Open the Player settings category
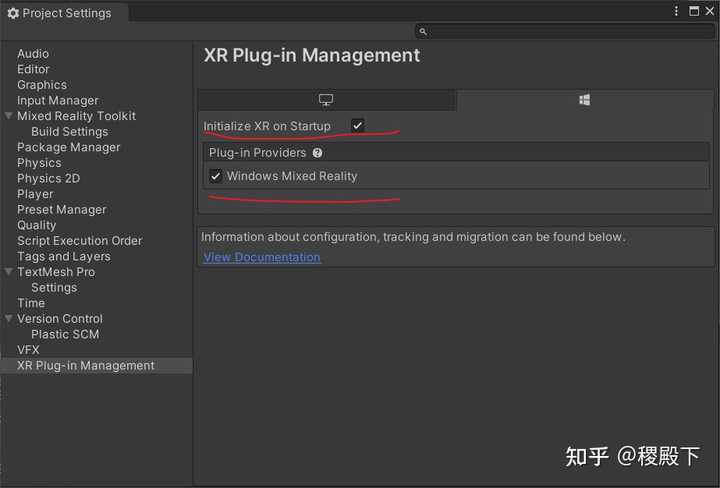The height and width of the screenshot is (488, 720). pyautogui.click(x=35, y=194)
